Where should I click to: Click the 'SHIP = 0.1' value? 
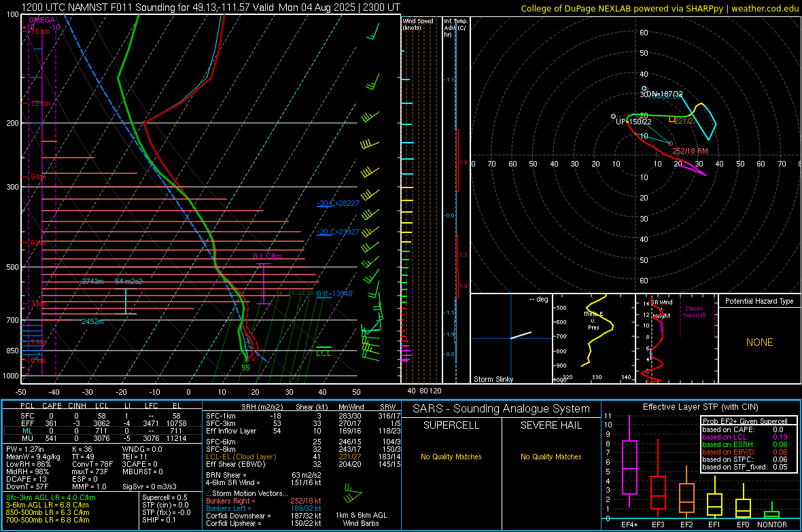click(158, 520)
